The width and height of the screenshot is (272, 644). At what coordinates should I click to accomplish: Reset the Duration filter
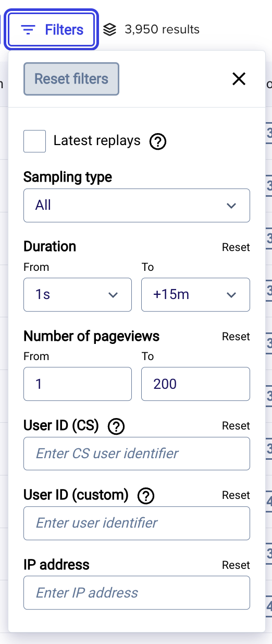point(236,247)
